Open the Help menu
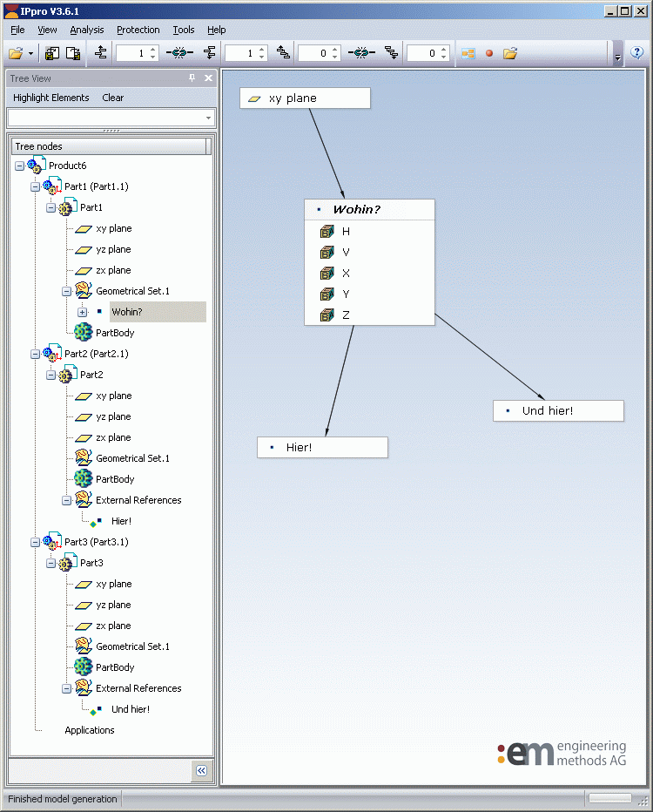 (x=216, y=30)
